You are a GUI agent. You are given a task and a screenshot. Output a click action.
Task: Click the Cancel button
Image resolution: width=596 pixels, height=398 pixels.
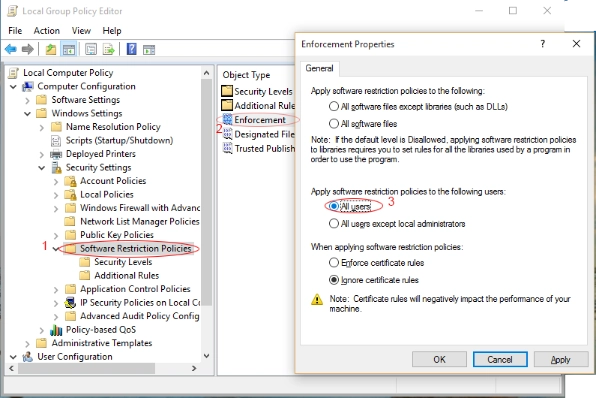500,359
